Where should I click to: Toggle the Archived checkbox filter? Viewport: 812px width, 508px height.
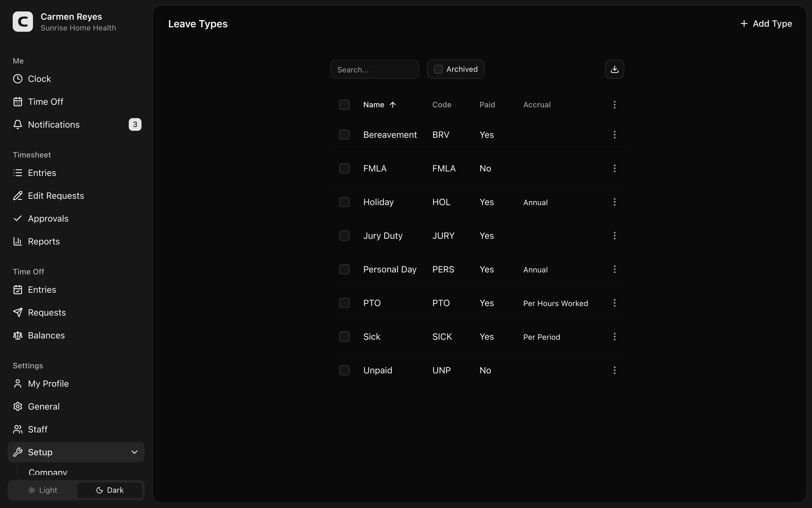438,69
